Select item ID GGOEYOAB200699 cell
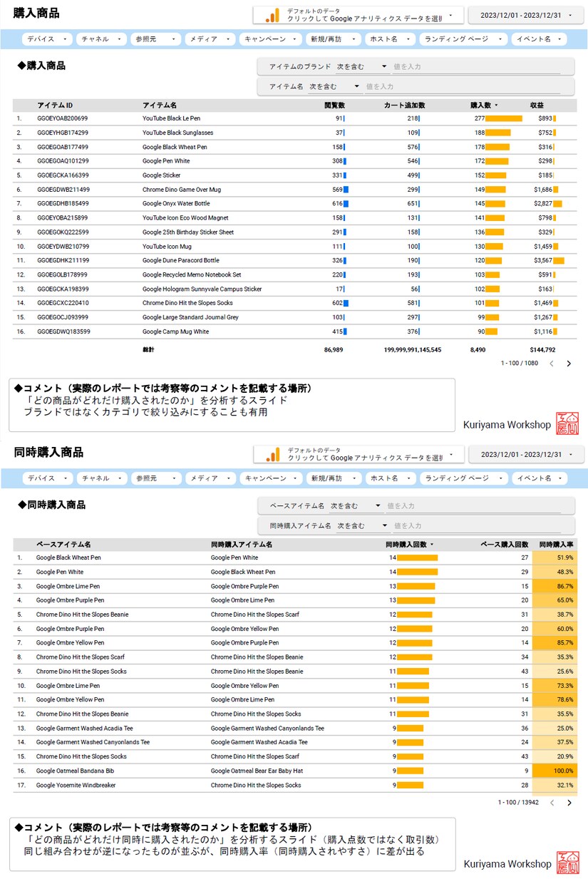The image size is (588, 884). pyautogui.click(x=63, y=118)
